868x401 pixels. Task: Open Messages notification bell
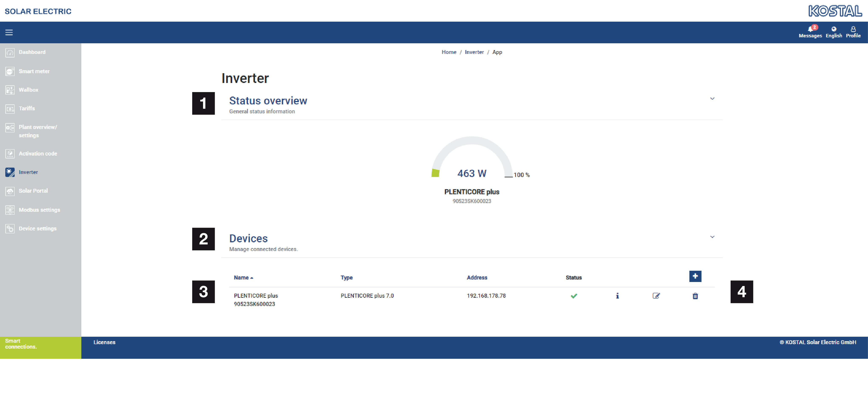810,29
